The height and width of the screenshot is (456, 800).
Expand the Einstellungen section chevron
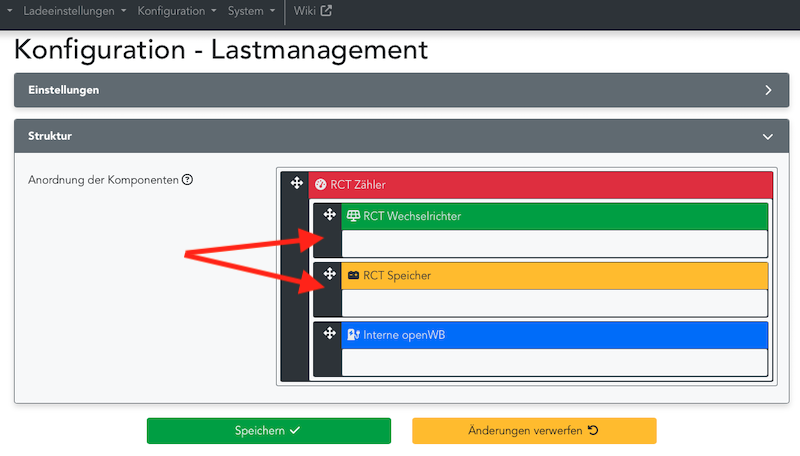click(768, 90)
